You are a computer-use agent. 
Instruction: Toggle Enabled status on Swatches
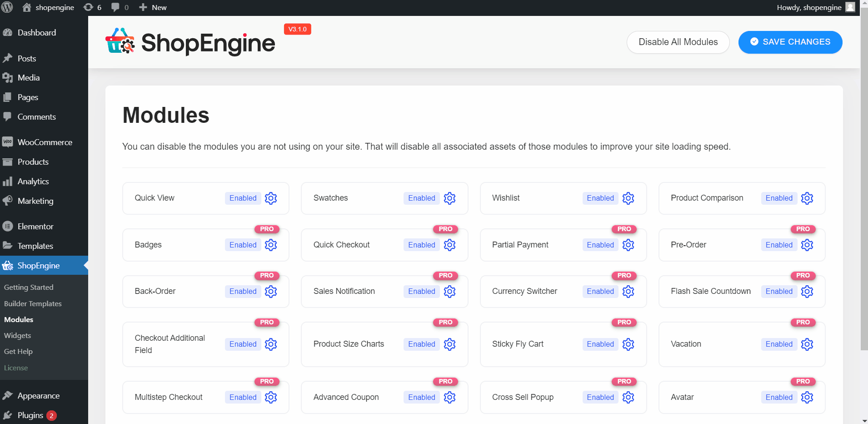422,198
